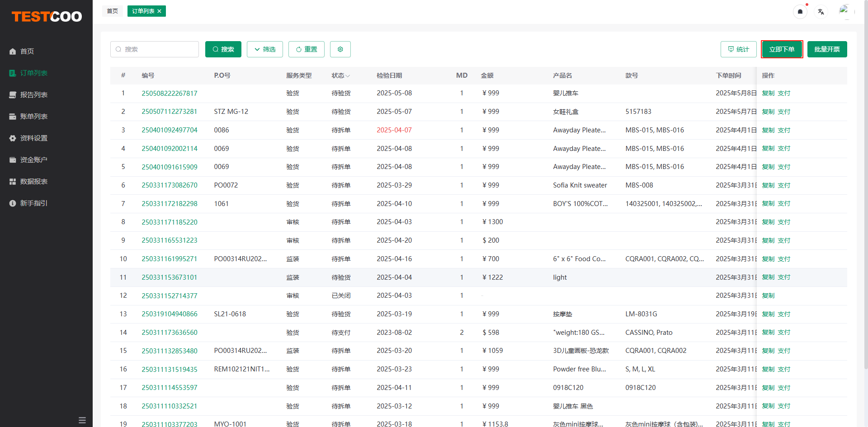This screenshot has width=868, height=427.
Task: Click the user avatar image
Action: pyautogui.click(x=844, y=11)
